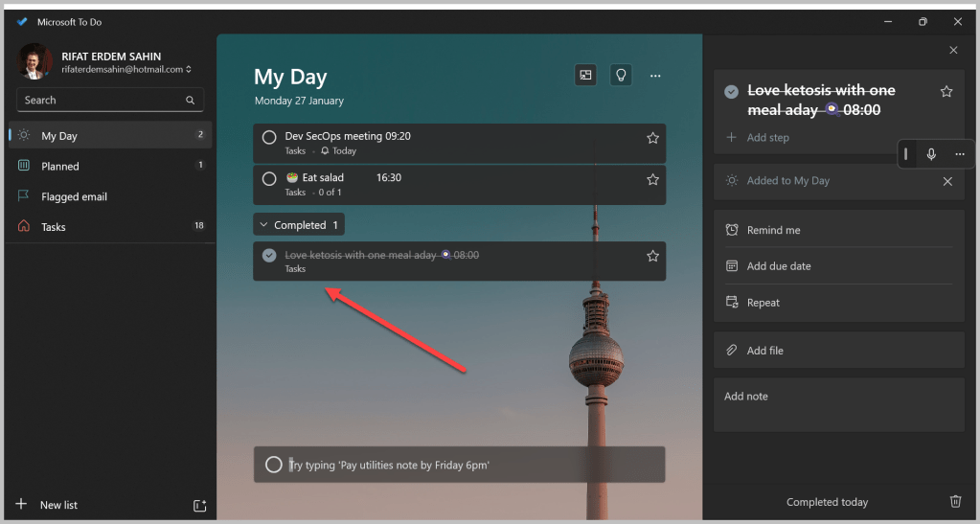Click the Add note field
Image resolution: width=980 pixels, height=524 pixels.
839,404
